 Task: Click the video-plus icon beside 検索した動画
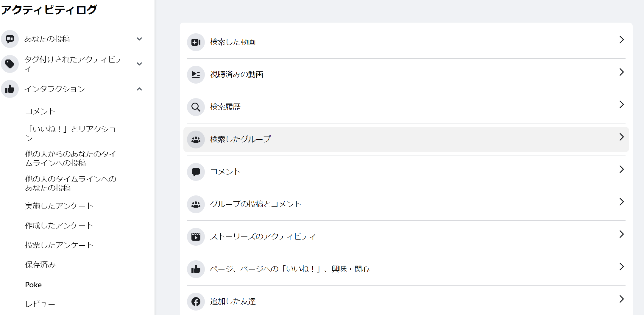[x=196, y=42]
